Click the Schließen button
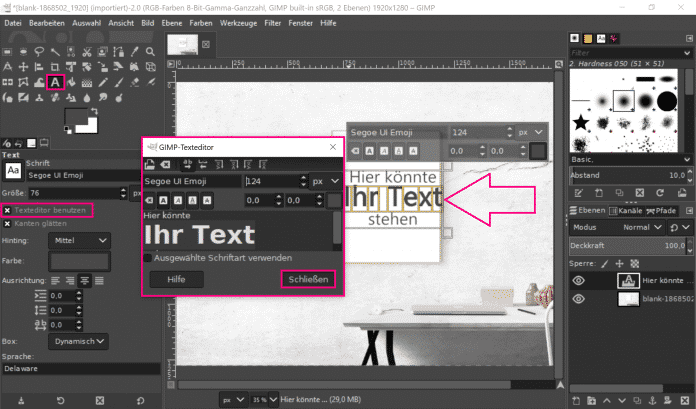 click(x=306, y=280)
